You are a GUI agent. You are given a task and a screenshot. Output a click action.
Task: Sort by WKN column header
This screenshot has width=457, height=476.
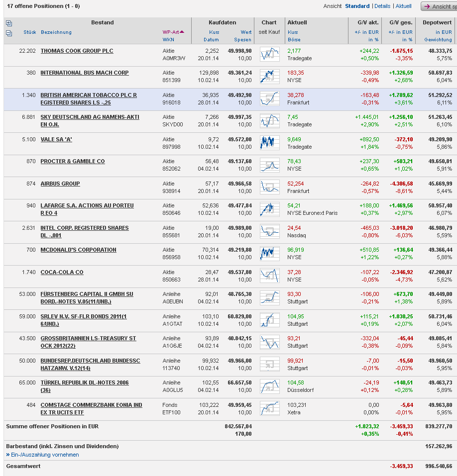(168, 40)
